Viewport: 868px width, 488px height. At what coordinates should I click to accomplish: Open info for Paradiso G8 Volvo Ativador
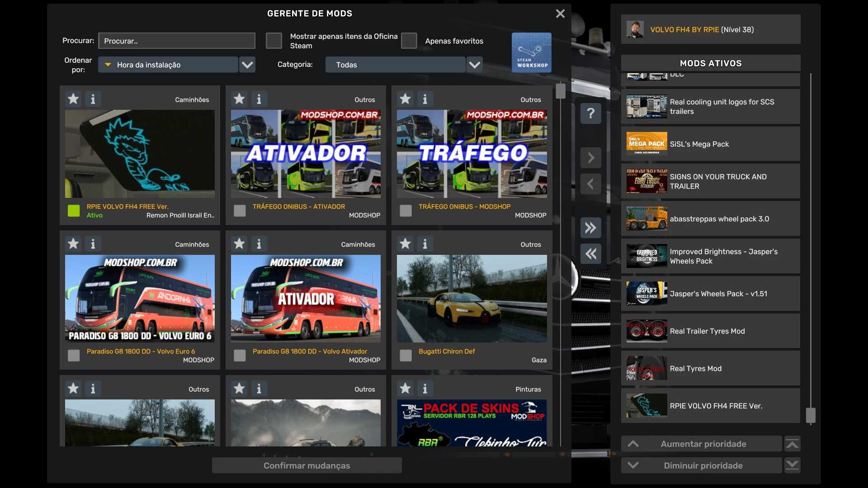coord(259,244)
